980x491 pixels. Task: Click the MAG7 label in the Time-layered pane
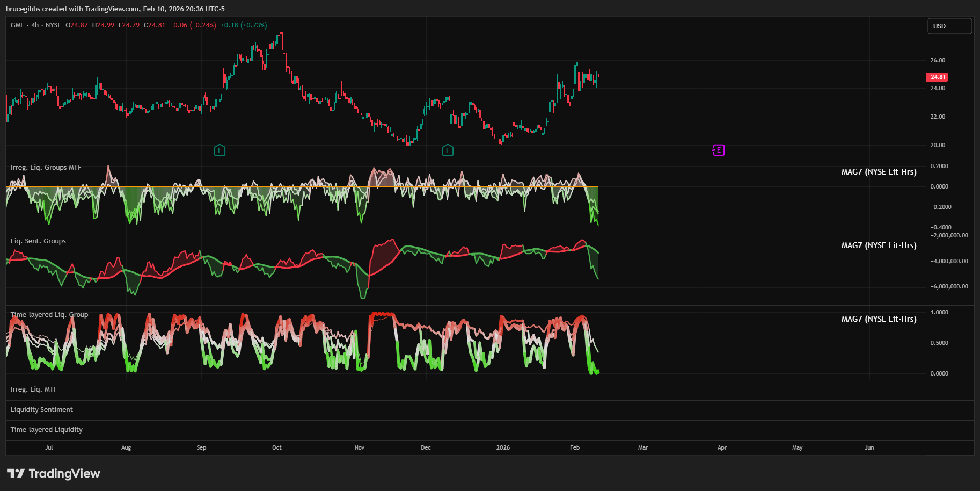[879, 319]
